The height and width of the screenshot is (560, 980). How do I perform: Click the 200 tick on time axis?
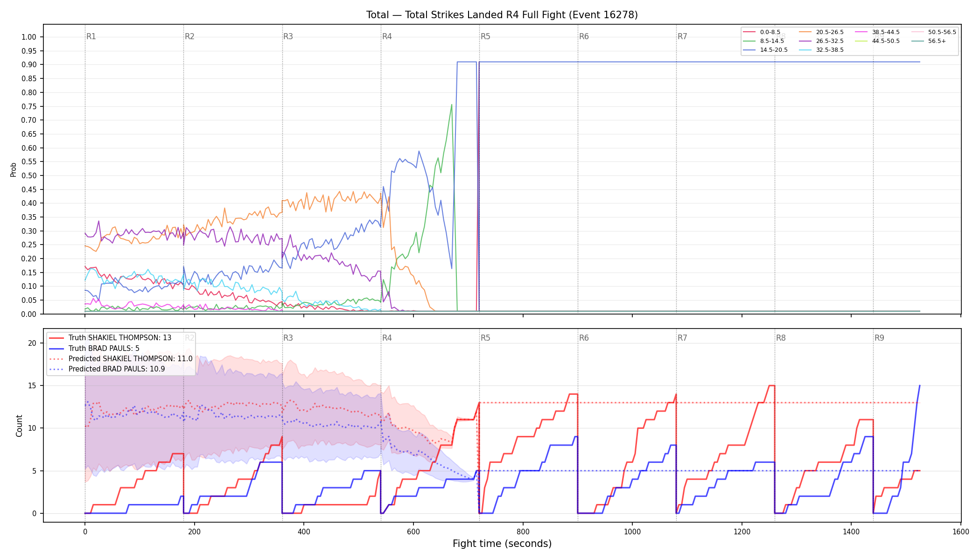[194, 532]
